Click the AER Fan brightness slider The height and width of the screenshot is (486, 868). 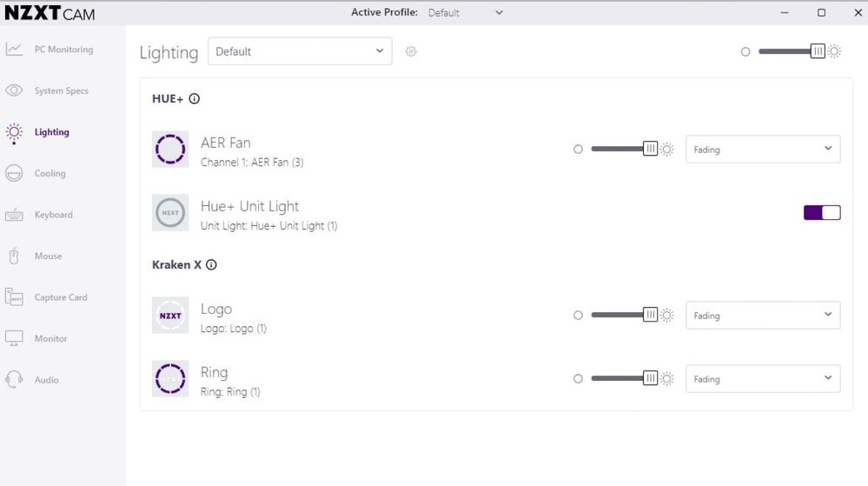[x=624, y=149]
